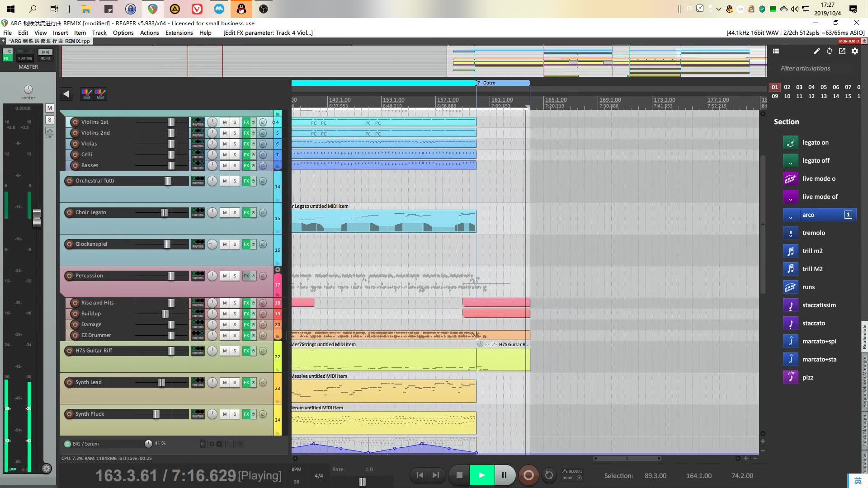The width and height of the screenshot is (868, 488).
Task: Toggle mute on Violins 1st track
Action: click(x=225, y=122)
